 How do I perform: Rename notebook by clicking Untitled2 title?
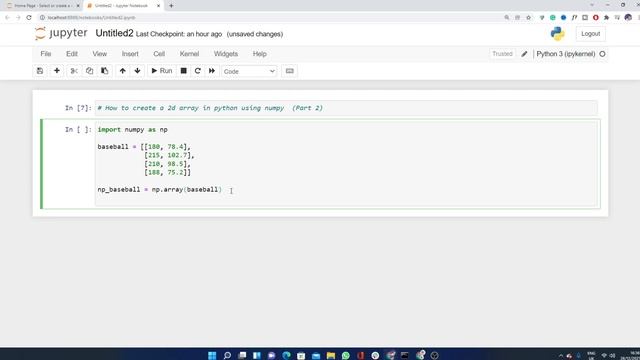click(x=114, y=33)
